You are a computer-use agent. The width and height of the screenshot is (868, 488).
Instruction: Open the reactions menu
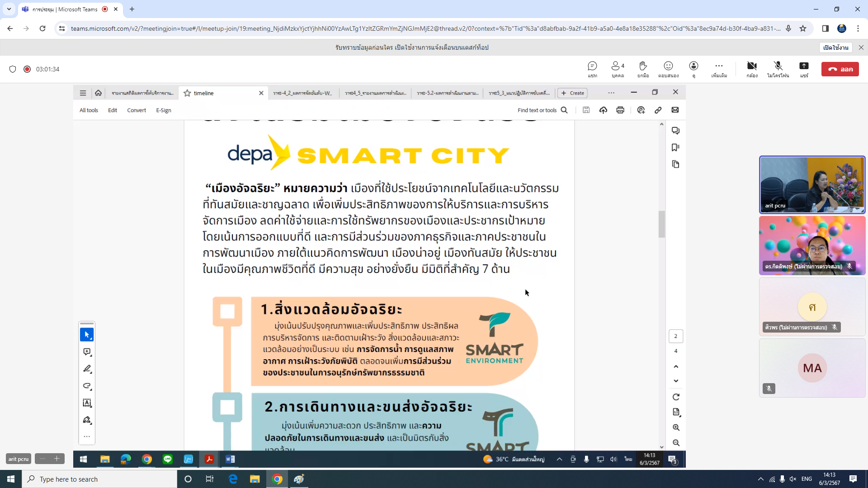668,69
